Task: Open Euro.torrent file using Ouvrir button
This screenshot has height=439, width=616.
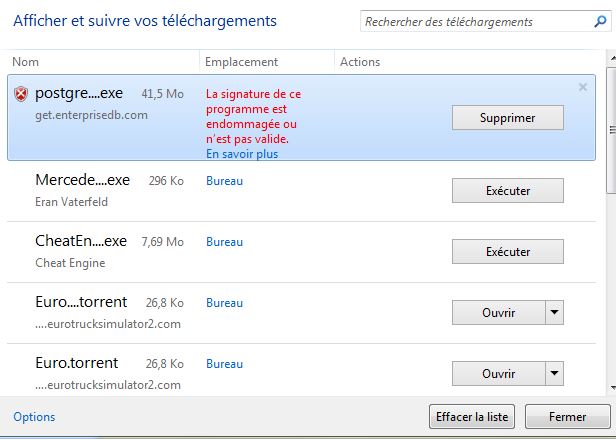Action: pos(499,373)
